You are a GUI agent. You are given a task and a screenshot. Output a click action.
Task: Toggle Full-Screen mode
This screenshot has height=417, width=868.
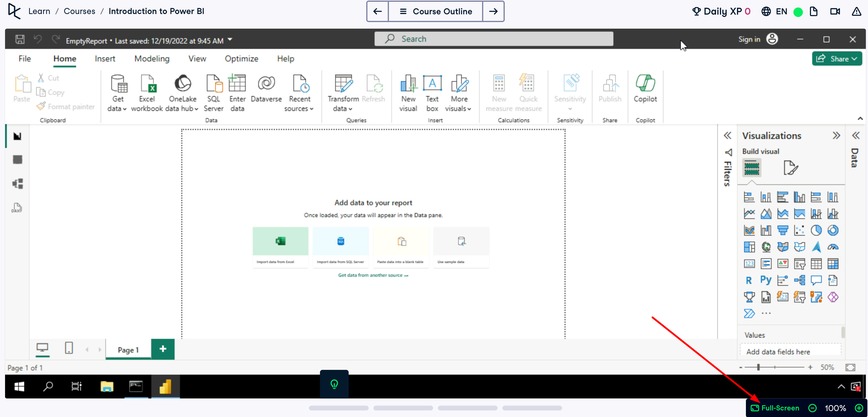(775, 408)
